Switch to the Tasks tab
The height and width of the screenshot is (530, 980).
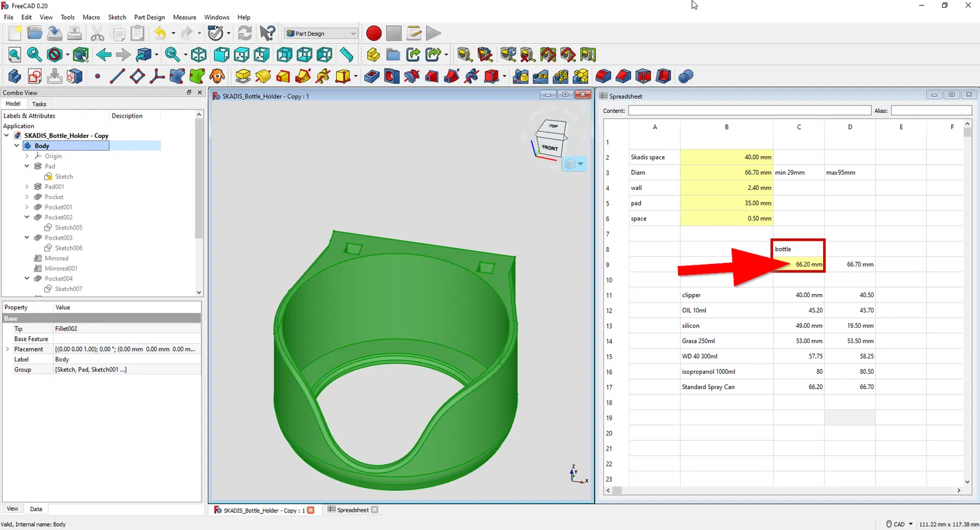coord(39,104)
